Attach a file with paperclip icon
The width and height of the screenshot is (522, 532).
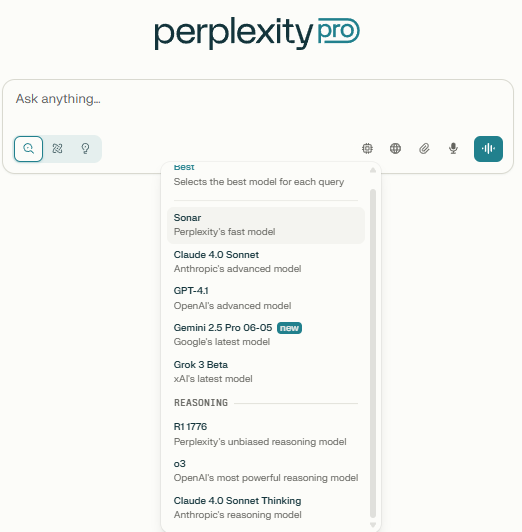coord(424,149)
